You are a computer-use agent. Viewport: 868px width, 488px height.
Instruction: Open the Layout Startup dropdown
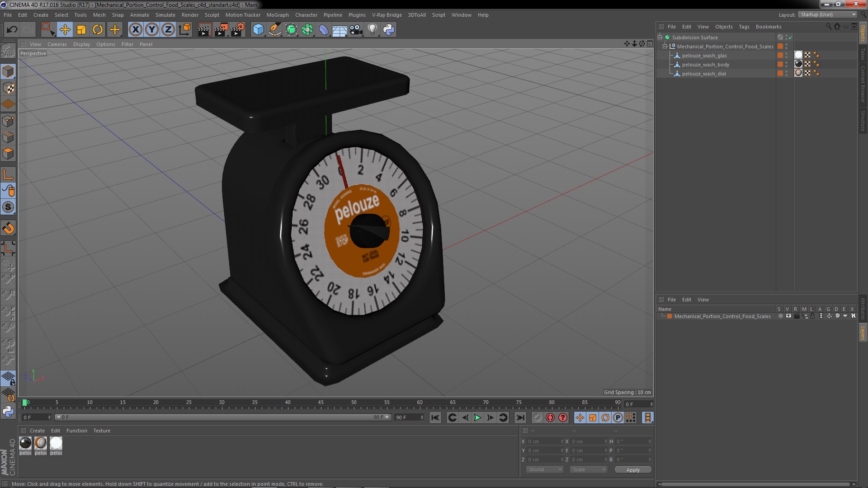pyautogui.click(x=828, y=15)
